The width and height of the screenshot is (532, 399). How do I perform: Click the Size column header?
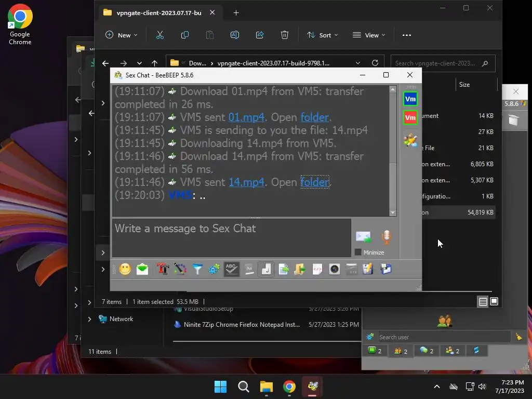click(464, 85)
